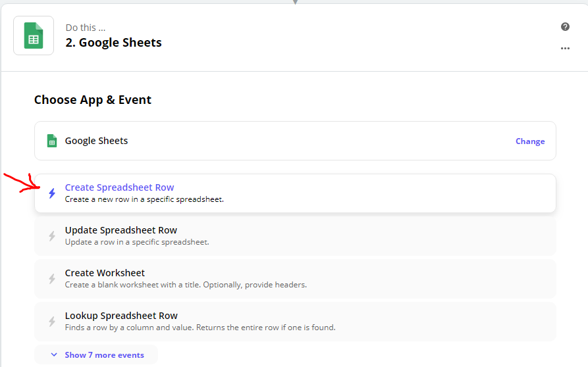The width and height of the screenshot is (588, 367).
Task: Click the Google Sheets app selection field
Action: (x=295, y=141)
